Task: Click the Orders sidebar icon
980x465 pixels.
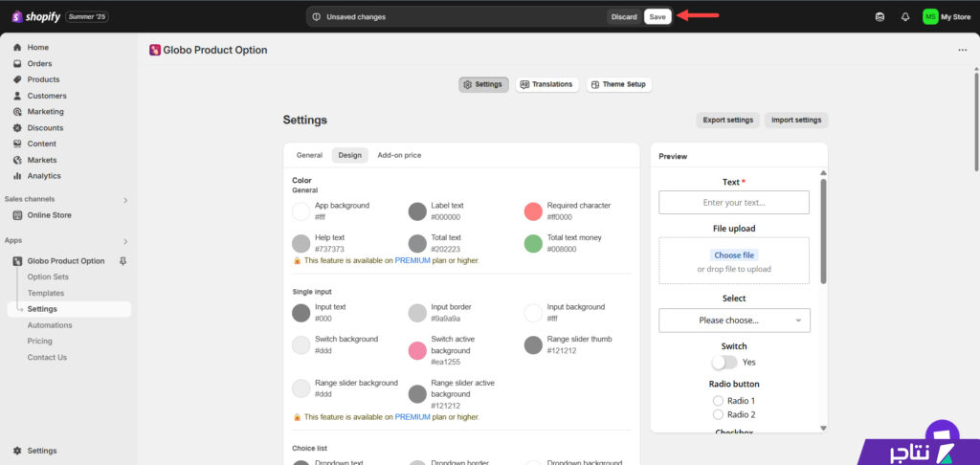Action: [x=17, y=64]
